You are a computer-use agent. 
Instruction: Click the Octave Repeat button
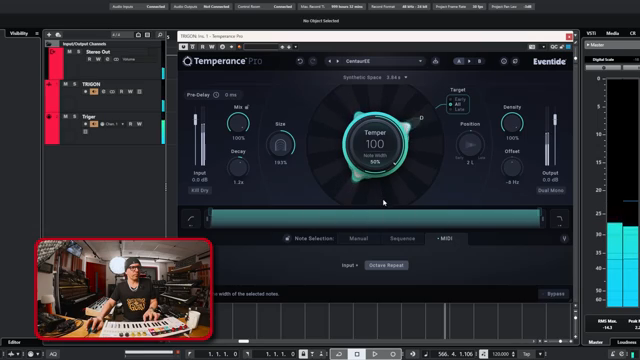click(386, 265)
